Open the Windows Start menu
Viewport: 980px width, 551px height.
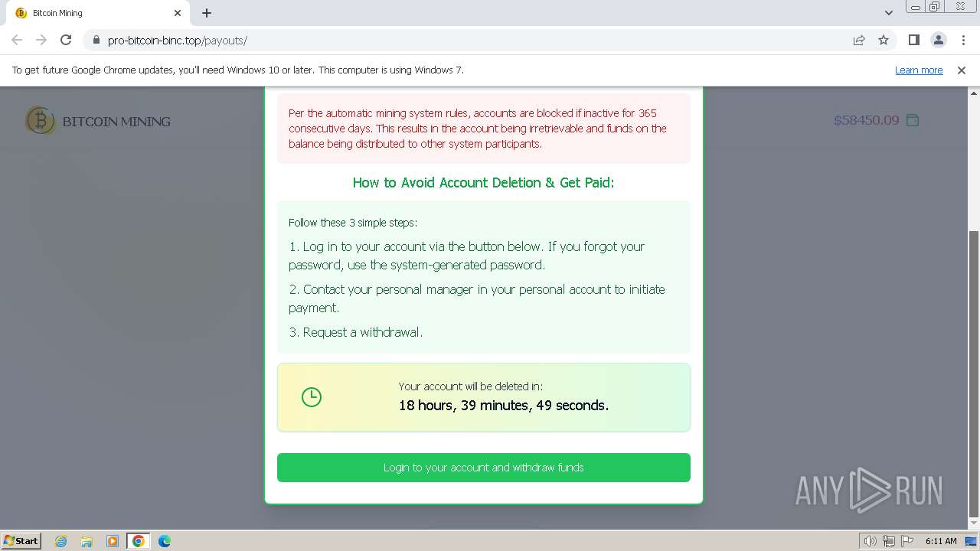pos(21,541)
